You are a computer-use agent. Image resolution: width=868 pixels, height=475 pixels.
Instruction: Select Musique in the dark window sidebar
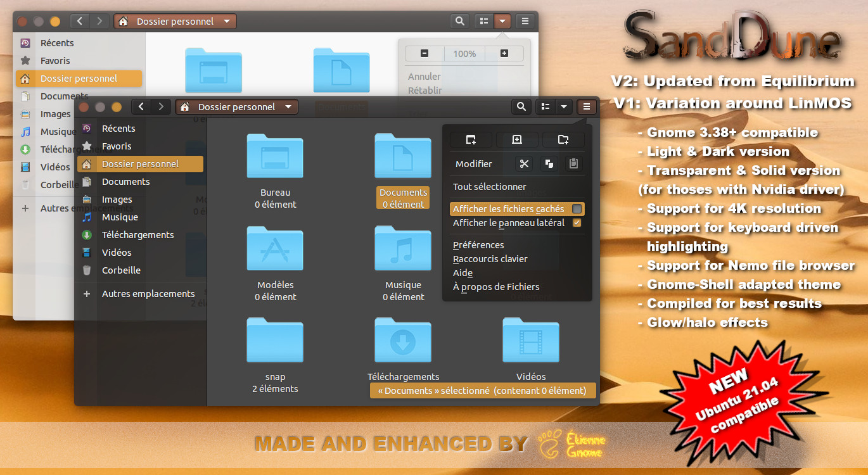point(140,217)
